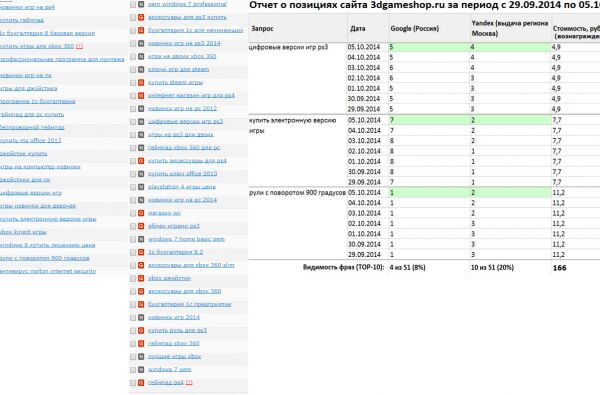Tick the checkbox for купить steam игры
The image size is (600, 395).
coord(133,82)
